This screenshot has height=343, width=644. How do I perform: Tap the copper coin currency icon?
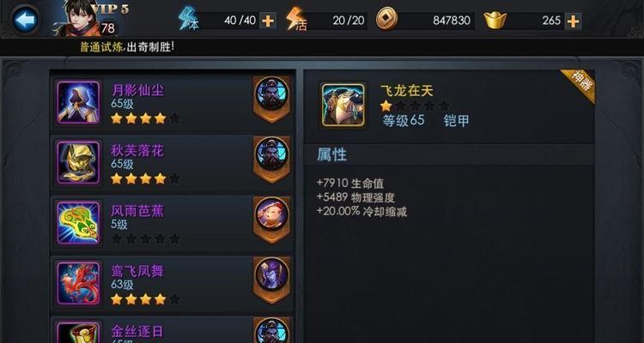(386, 20)
